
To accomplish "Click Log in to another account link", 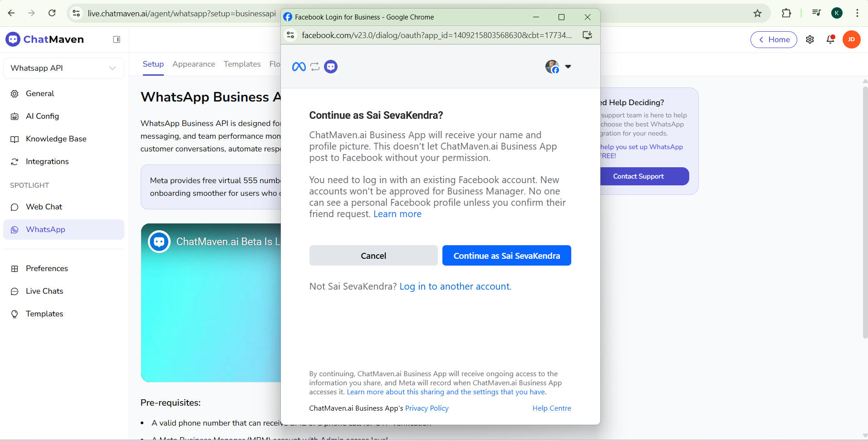I will [x=455, y=286].
